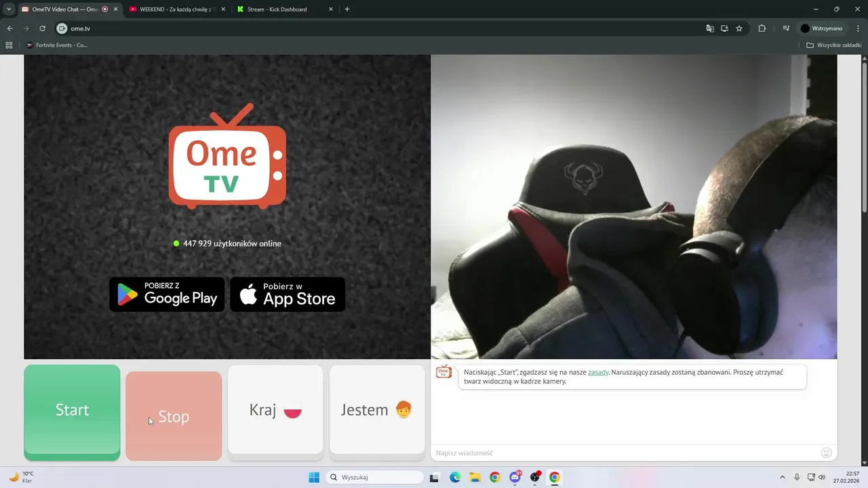Screen dimensions: 868x488
Task: Open a new browser tab
Action: coord(347,9)
